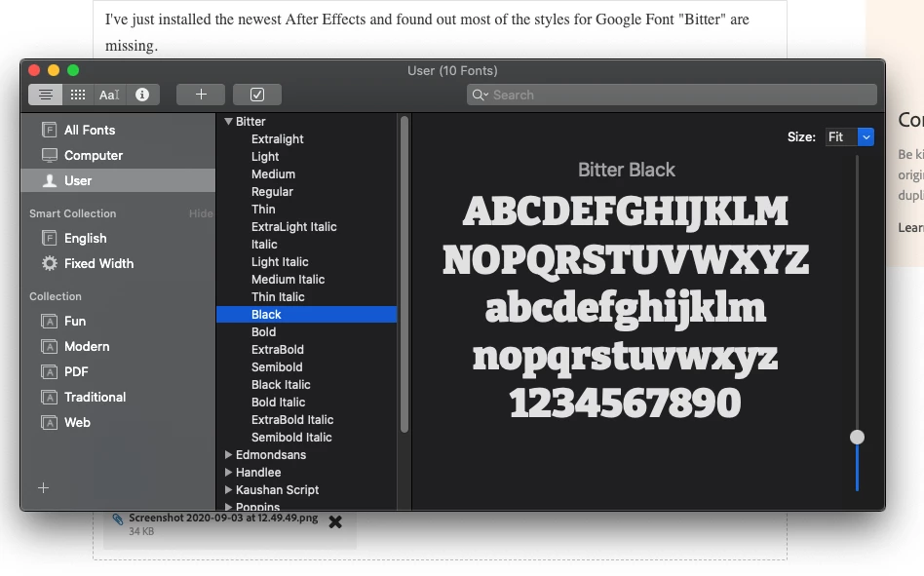
Task: Open the Fun collection
Action: (x=118, y=322)
